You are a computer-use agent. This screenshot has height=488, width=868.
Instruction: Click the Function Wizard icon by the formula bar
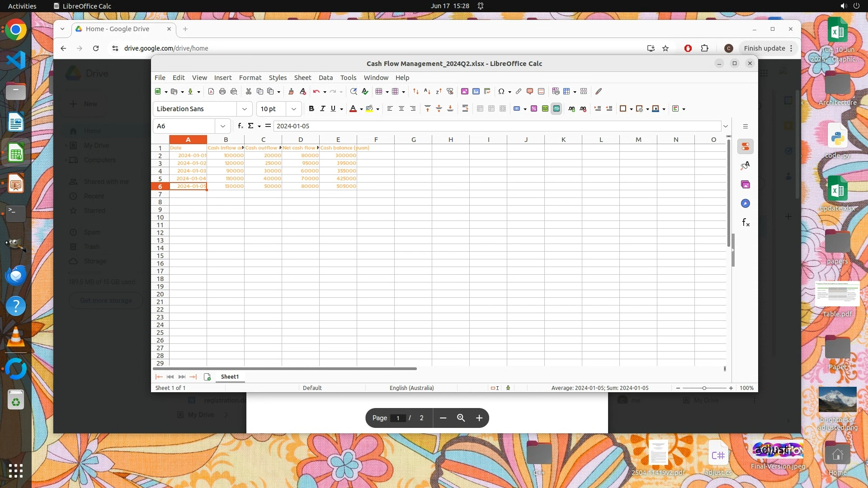point(241,126)
